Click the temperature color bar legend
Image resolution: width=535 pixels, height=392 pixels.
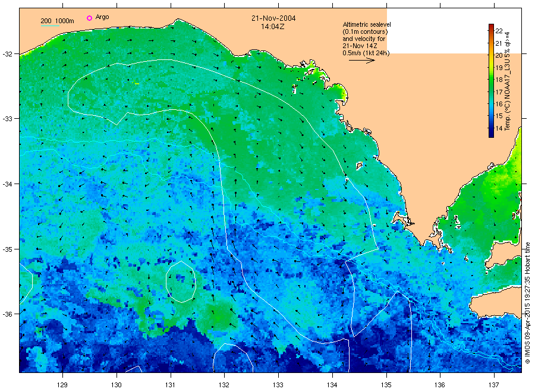[491, 80]
